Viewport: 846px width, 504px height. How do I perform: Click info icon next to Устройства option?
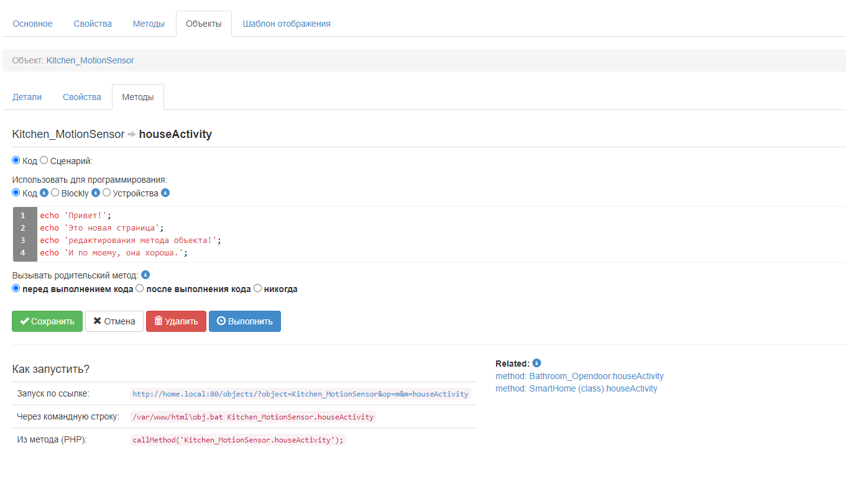165,193
